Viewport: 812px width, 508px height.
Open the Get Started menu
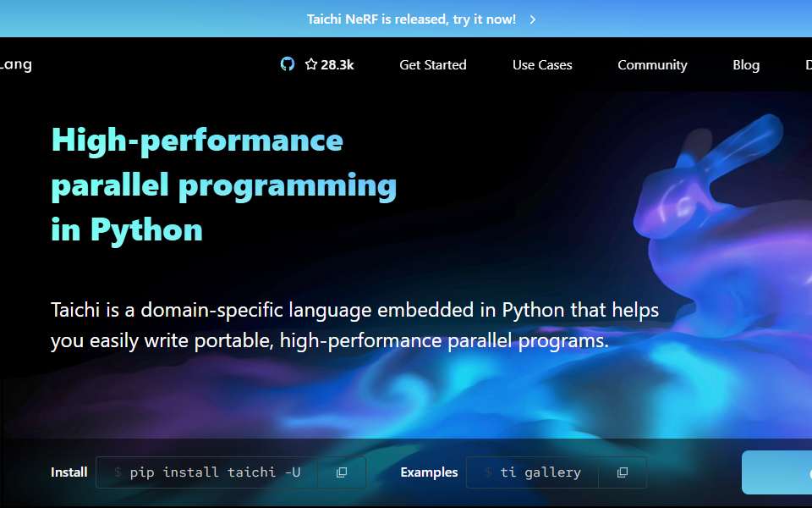[x=433, y=65]
